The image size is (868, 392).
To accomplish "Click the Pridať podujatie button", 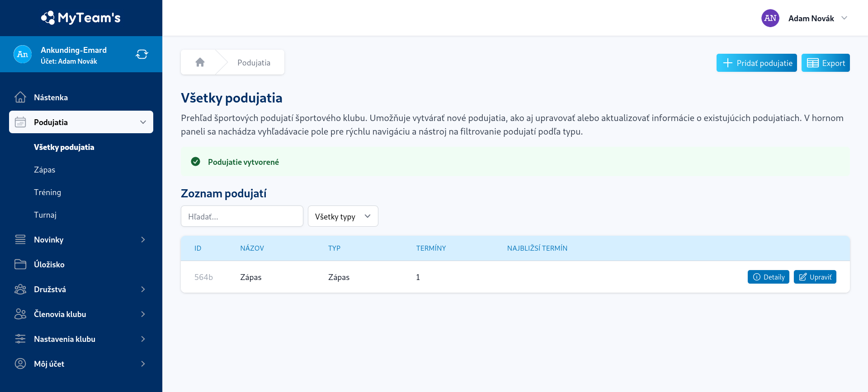I will point(756,63).
